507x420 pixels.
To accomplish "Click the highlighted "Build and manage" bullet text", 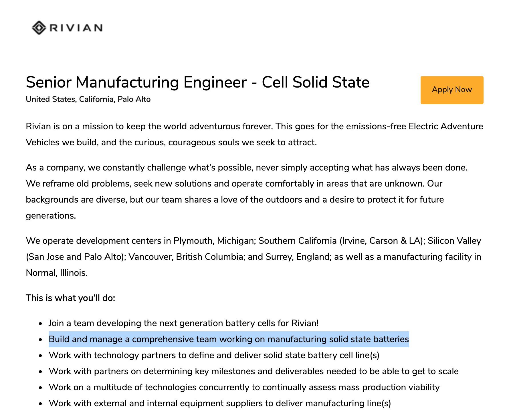I will pos(229,339).
